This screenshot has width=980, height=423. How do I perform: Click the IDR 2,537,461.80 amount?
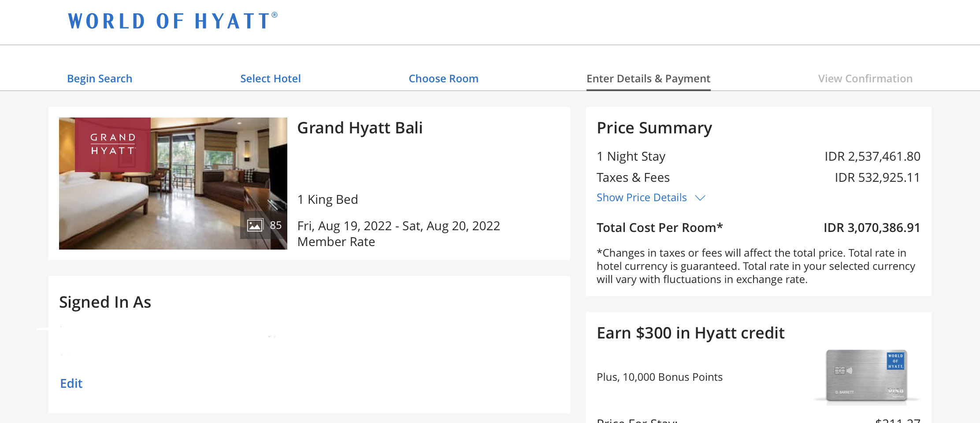872,156
